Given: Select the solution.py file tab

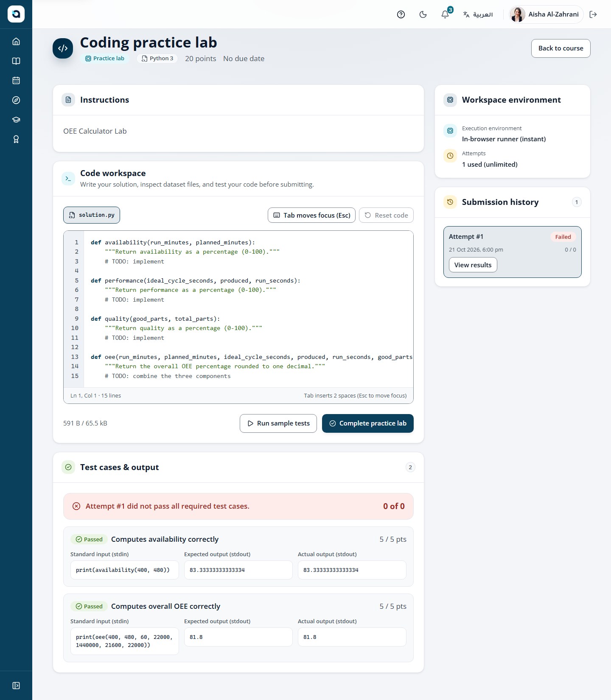Looking at the screenshot, I should pyautogui.click(x=92, y=215).
